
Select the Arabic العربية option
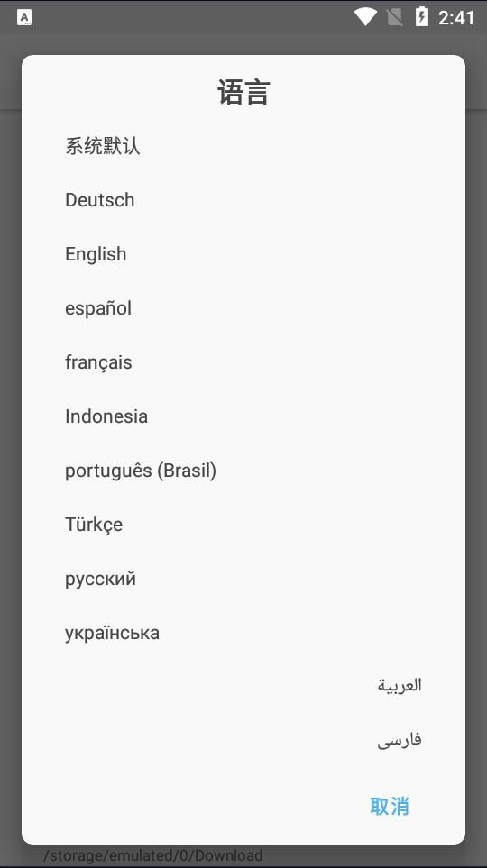243,685
